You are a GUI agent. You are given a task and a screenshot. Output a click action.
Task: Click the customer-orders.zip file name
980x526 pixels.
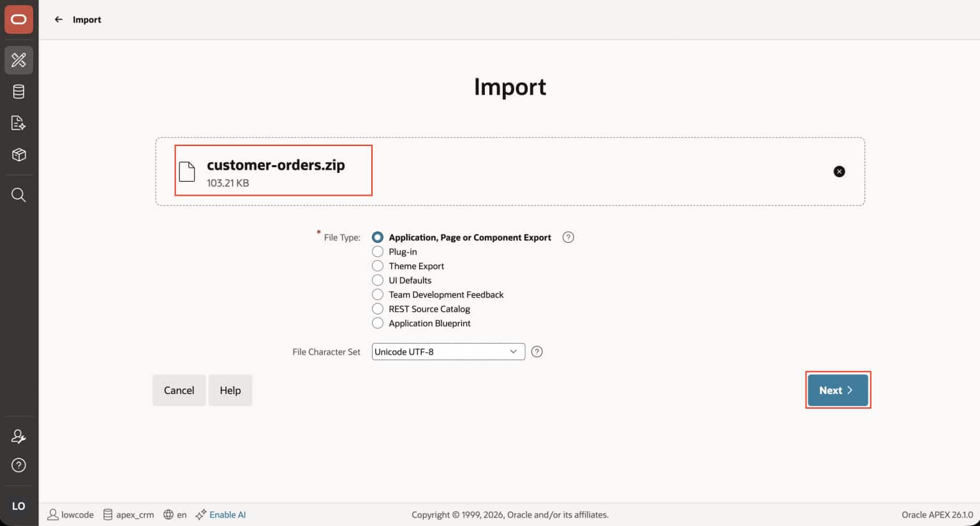(x=276, y=165)
